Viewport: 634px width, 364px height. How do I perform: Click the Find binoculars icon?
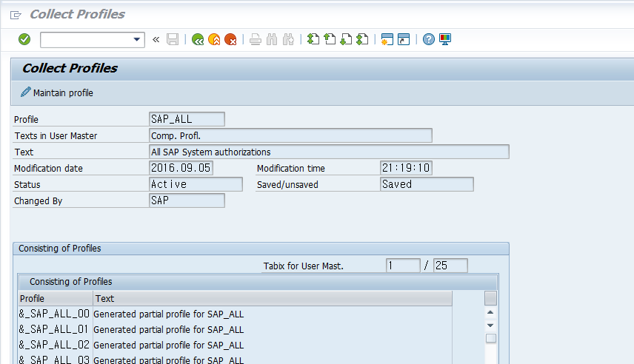(272, 39)
